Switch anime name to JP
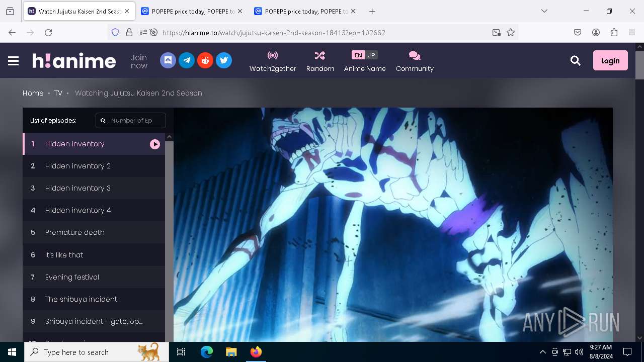 (371, 55)
